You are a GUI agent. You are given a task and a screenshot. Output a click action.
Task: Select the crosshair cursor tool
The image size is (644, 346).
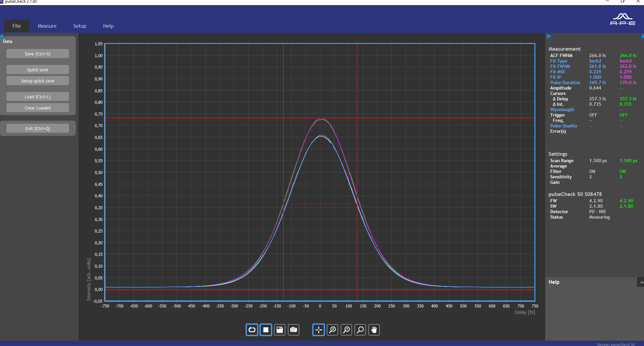click(x=319, y=330)
